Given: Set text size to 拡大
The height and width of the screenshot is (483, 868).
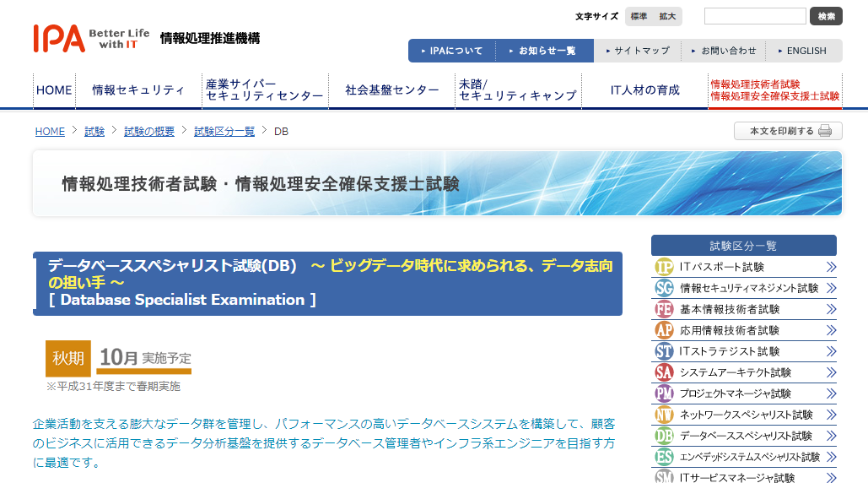Looking at the screenshot, I should tap(667, 16).
